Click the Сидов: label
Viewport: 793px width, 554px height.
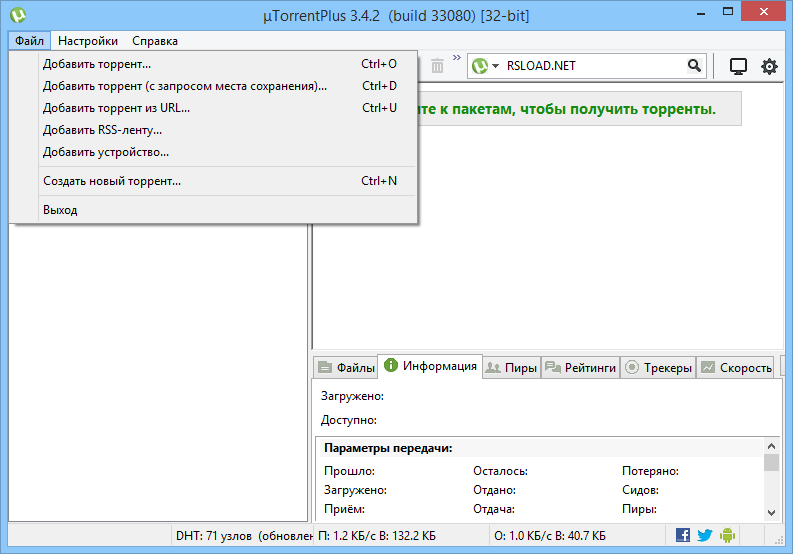[x=640, y=490]
